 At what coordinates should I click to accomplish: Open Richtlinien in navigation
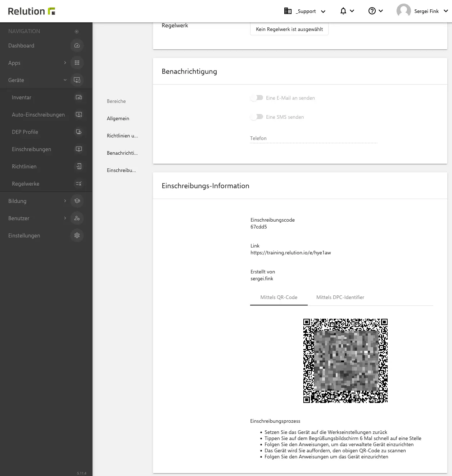tap(24, 167)
